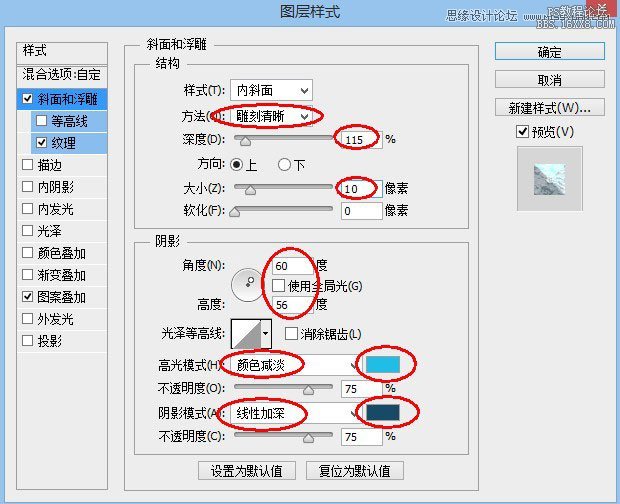
Task: Enable the 等高线 checkbox
Action: (42, 121)
